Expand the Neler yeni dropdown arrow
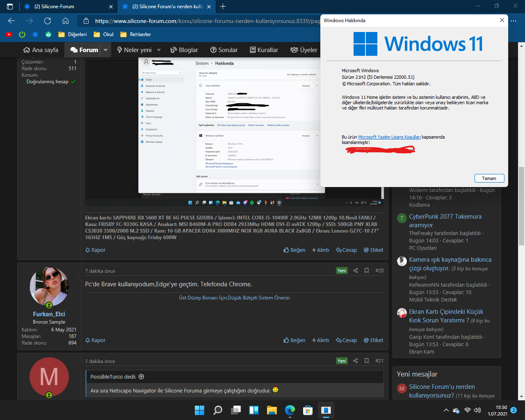This screenshot has height=420, width=525. (159, 50)
